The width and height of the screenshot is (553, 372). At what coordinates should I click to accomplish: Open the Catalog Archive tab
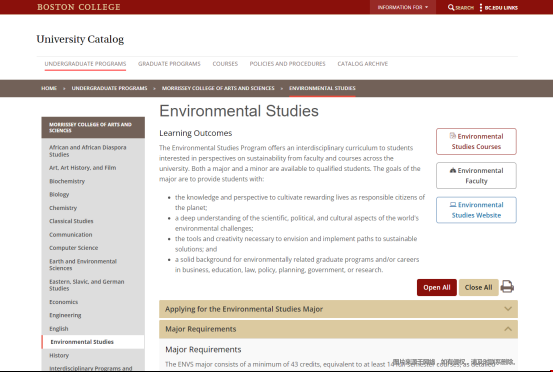tap(363, 64)
